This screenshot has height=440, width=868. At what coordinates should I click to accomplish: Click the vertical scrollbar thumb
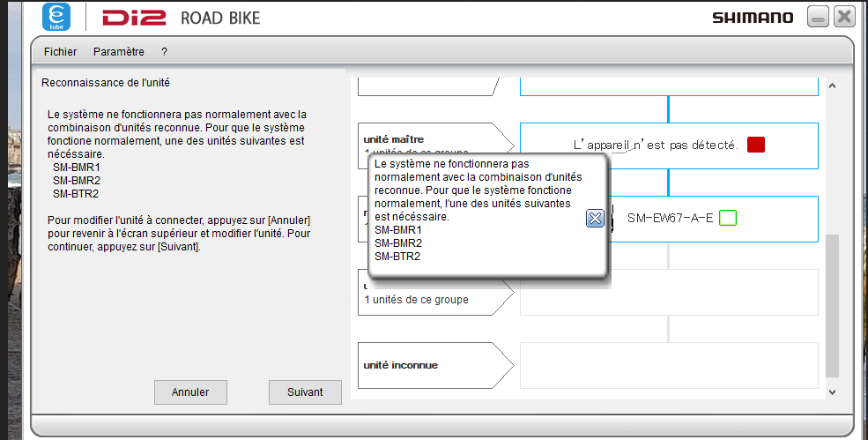tap(832, 304)
